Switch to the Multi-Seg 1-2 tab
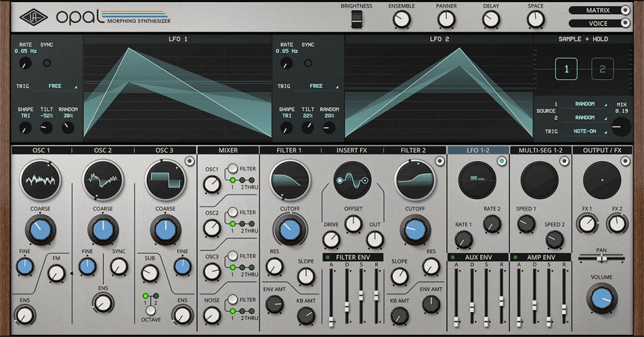 pyautogui.click(x=540, y=150)
